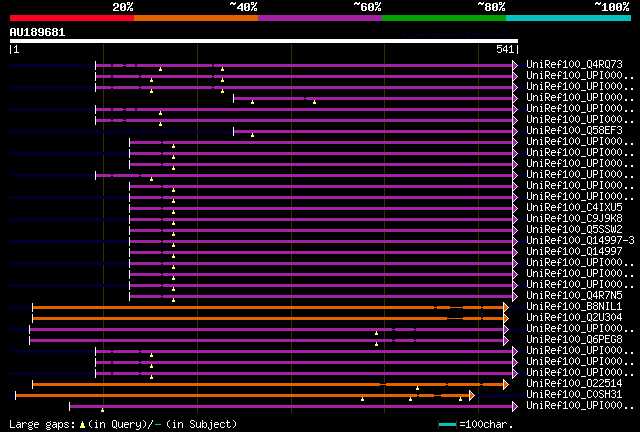
Task: Click the orange arrowhead ending the B8NIL1 alignment
Action: [x=506, y=307]
